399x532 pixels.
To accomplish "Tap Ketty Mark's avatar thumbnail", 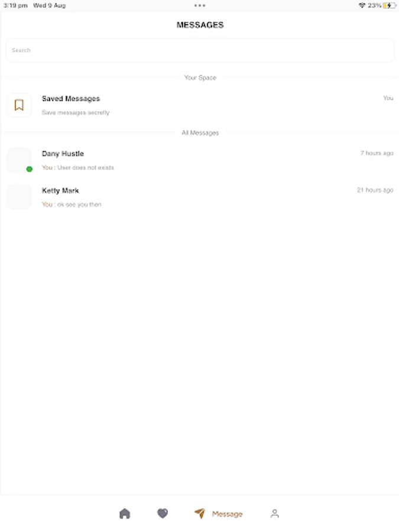I will (19, 197).
